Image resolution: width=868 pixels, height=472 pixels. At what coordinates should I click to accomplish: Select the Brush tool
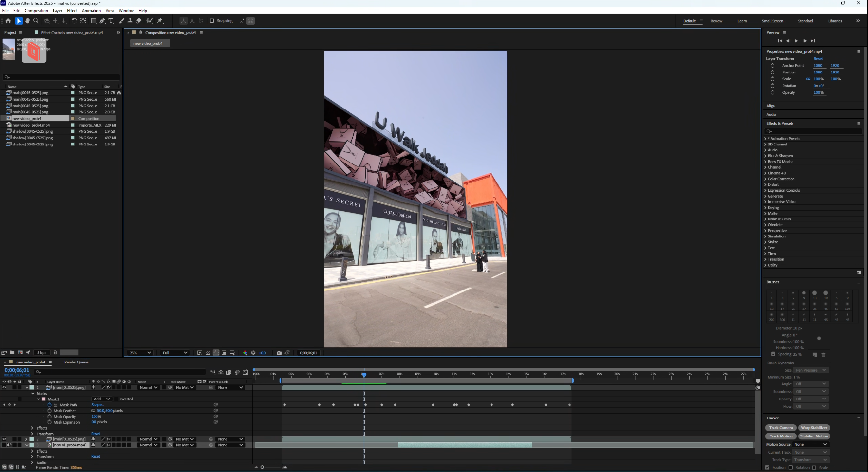tap(122, 21)
